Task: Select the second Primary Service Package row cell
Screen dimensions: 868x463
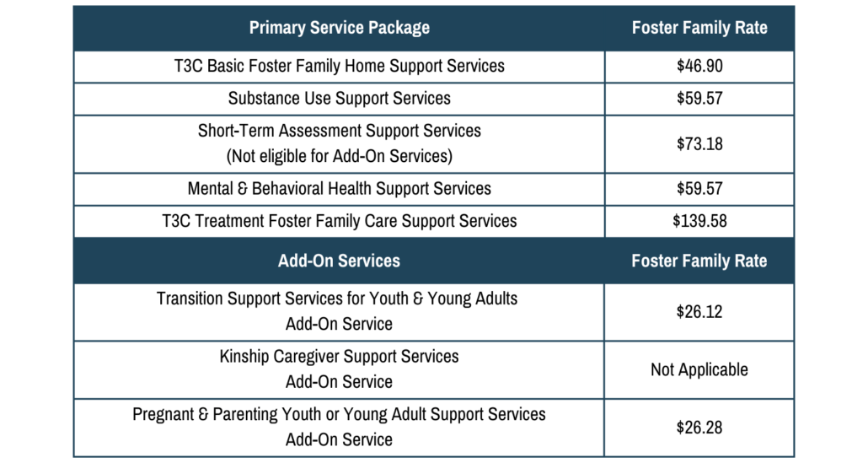Action: [339, 99]
